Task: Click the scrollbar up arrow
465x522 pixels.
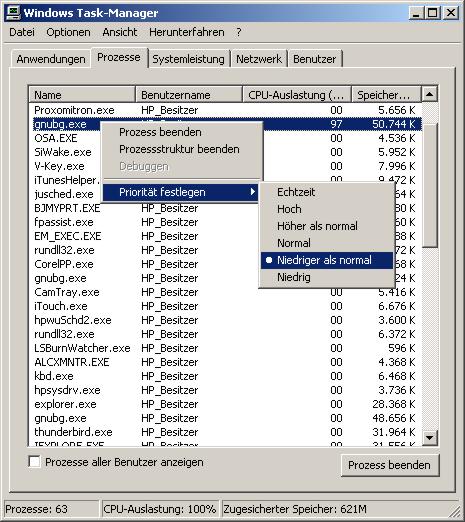Action: coord(430,95)
